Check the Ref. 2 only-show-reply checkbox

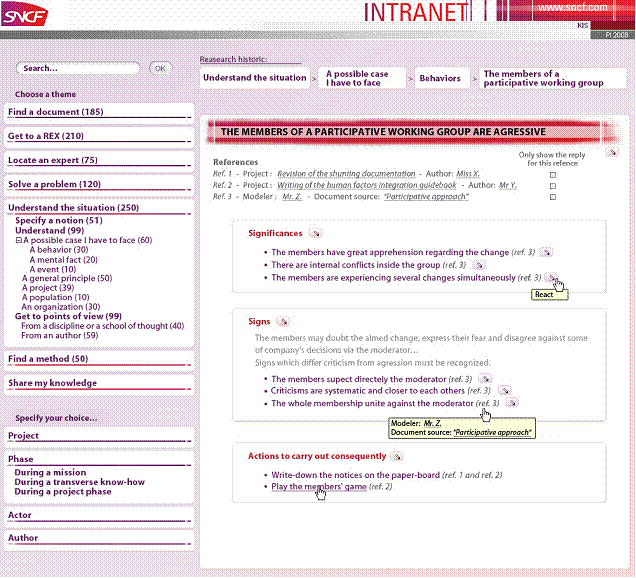pyautogui.click(x=553, y=186)
